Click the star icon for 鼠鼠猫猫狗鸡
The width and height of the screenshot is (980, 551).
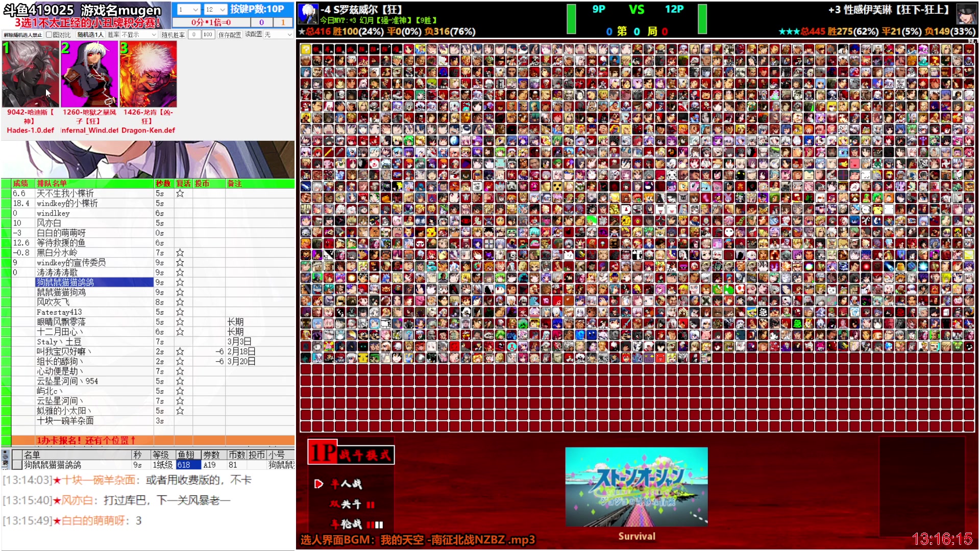click(x=180, y=292)
